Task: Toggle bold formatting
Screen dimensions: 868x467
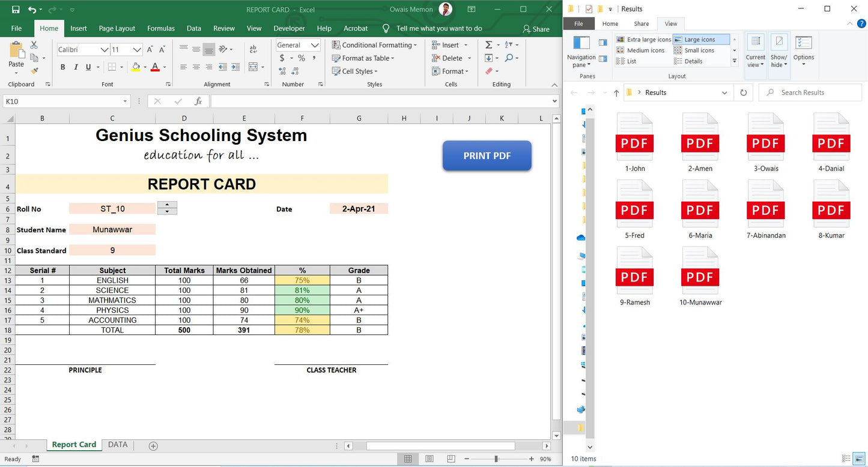Action: (62, 67)
